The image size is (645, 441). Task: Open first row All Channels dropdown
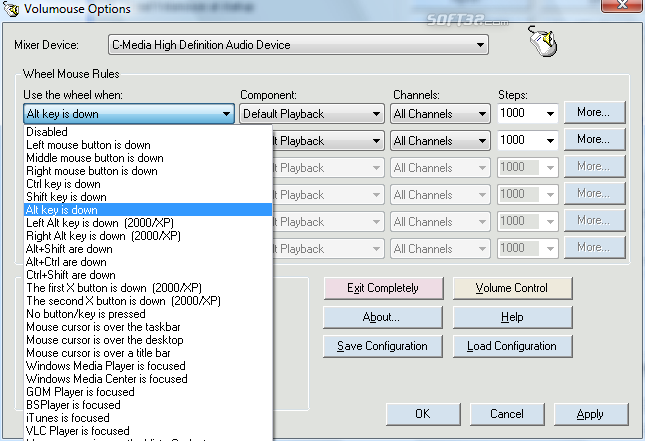coord(440,114)
